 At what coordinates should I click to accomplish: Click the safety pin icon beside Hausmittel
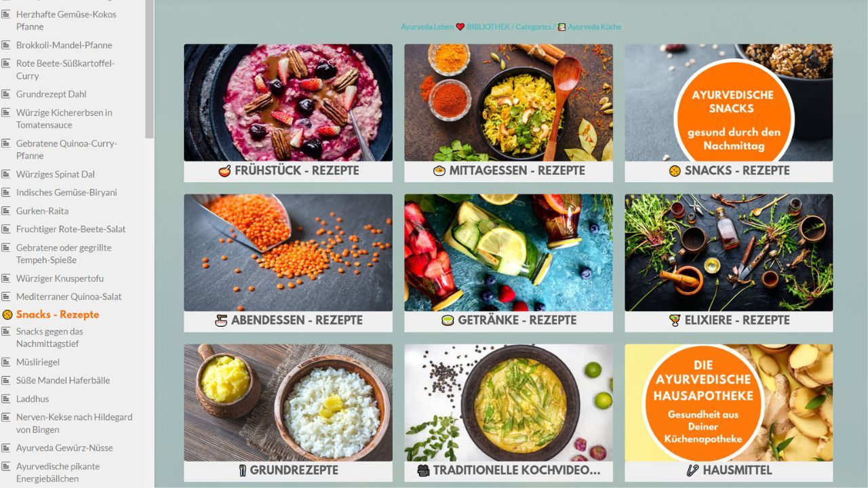point(692,470)
